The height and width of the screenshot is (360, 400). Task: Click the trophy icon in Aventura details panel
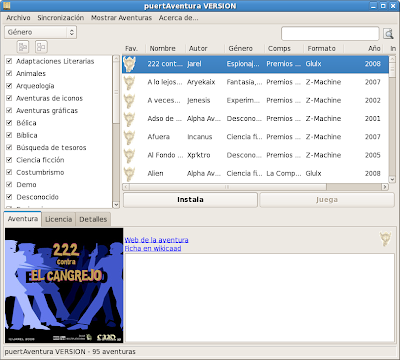click(385, 239)
